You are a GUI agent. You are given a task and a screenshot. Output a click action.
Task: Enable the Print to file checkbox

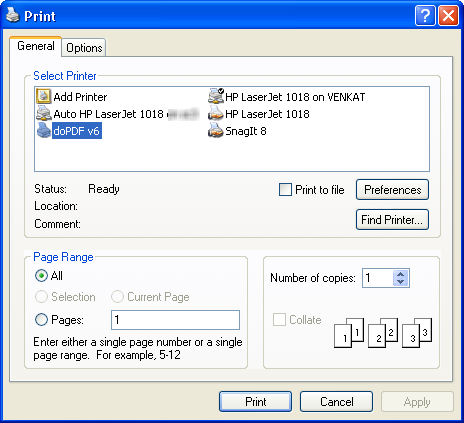pyautogui.click(x=285, y=190)
